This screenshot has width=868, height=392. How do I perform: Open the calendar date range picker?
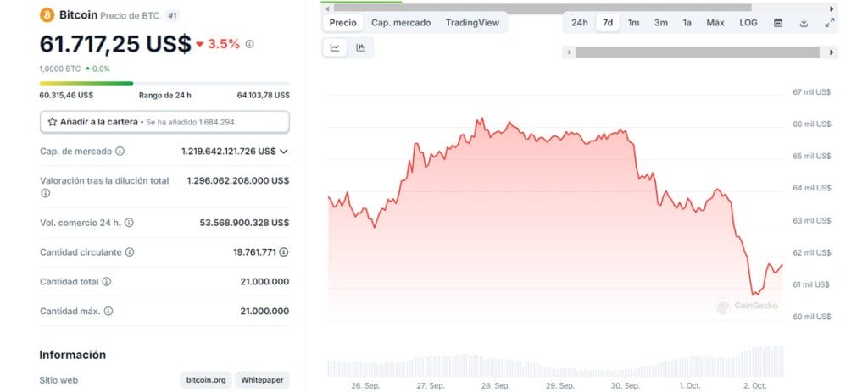[x=777, y=23]
